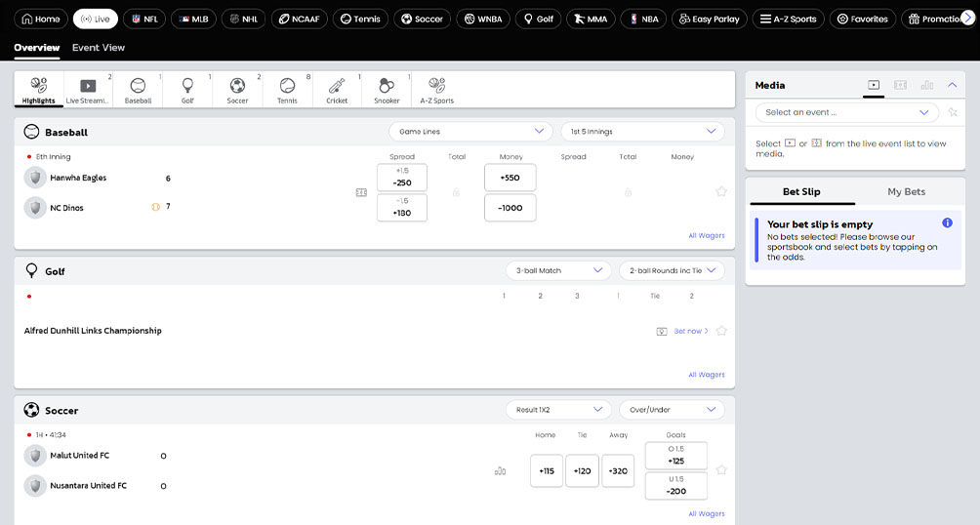Viewport: 980px width, 525px height.
Task: Switch to the Overview tab
Action: [x=37, y=48]
